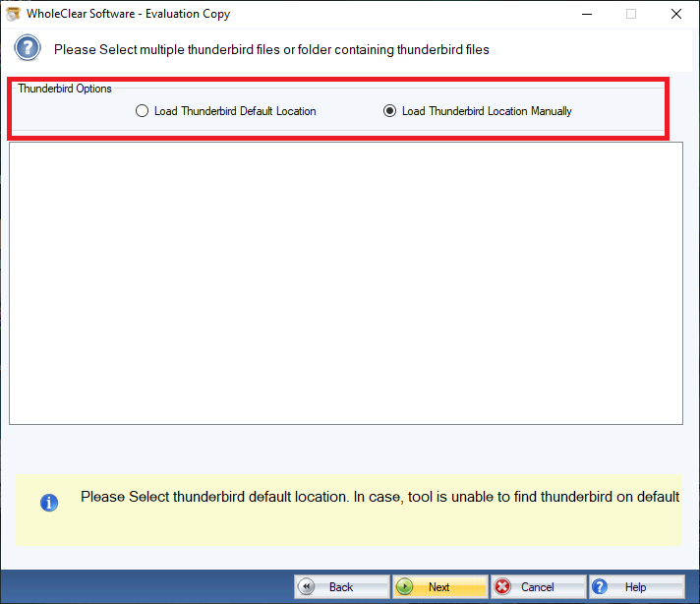
Task: Select Load Thunderbird Default Location option
Action: pos(226,111)
